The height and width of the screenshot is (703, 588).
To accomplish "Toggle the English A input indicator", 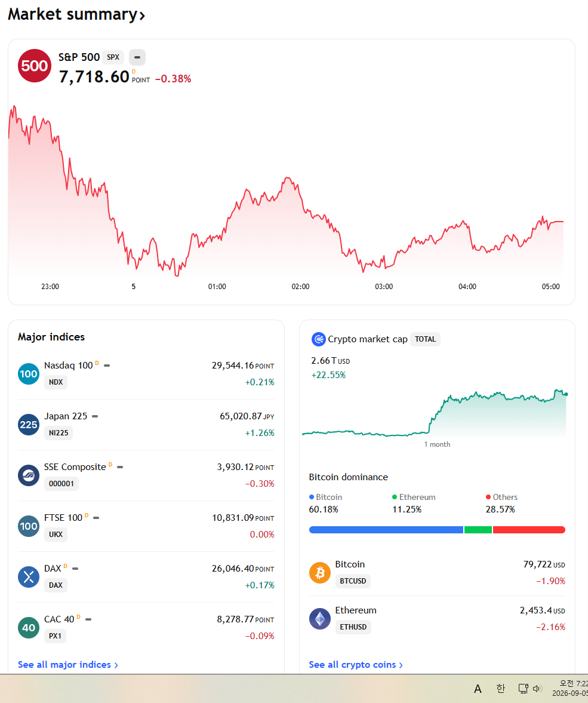I will (x=478, y=689).
